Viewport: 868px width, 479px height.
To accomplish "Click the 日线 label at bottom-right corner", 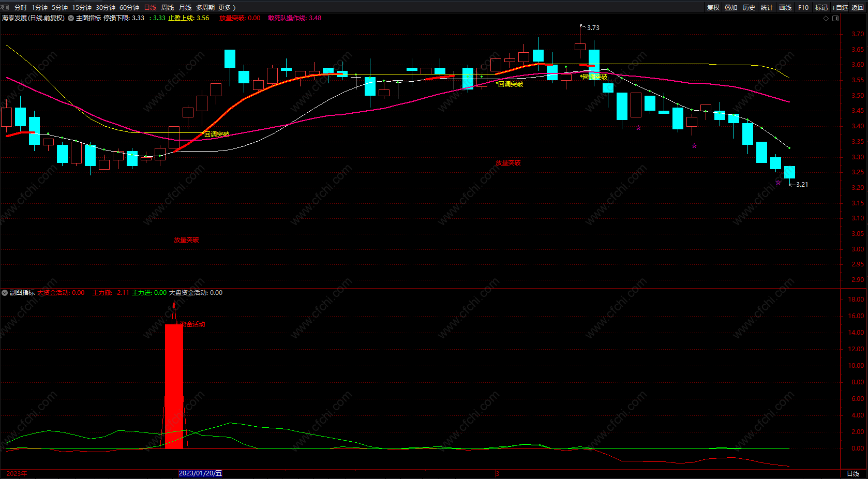I will (x=853, y=473).
